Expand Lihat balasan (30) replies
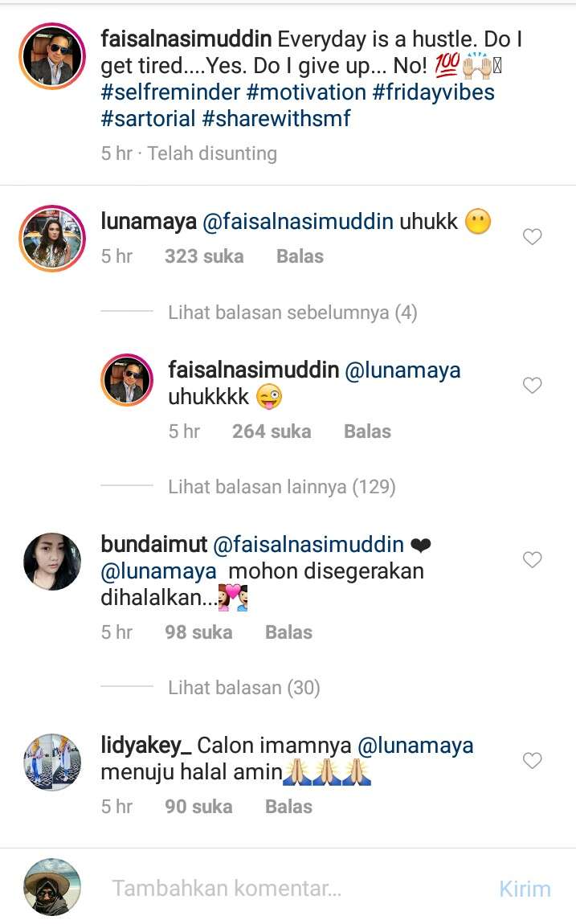Screen dimensions: 576x924 pos(244,688)
